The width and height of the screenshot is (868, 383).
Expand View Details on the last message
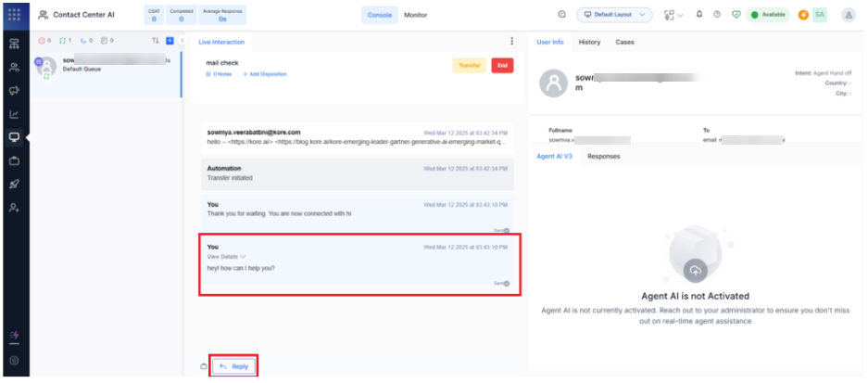[227, 256]
